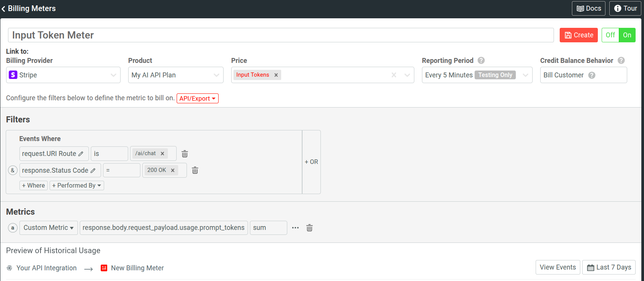Click the Stripe logo icon

pyautogui.click(x=13, y=75)
